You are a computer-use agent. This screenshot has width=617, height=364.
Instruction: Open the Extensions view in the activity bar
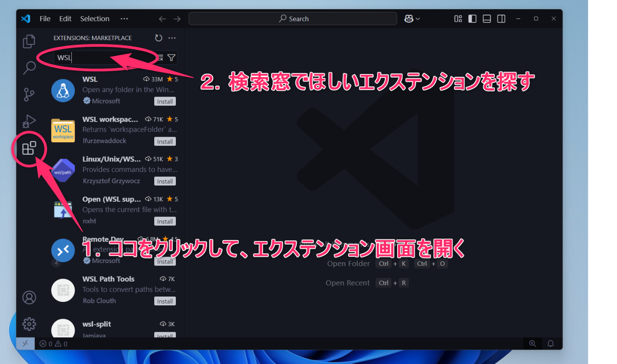29,149
